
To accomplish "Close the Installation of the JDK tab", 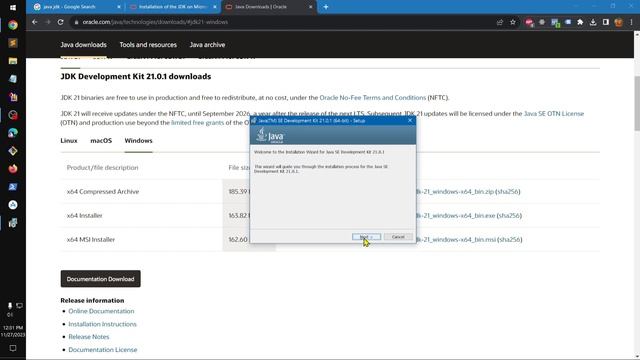I will pyautogui.click(x=215, y=7).
